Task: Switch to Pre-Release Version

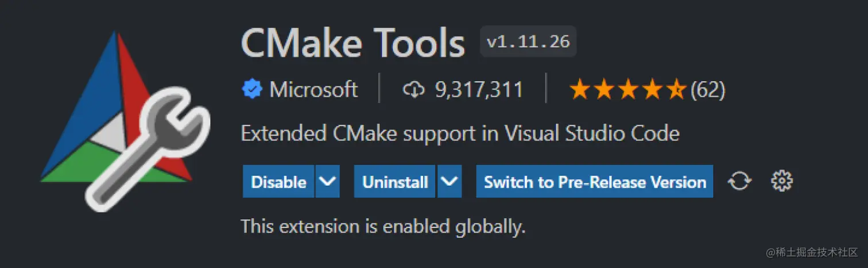Action: coord(595,182)
